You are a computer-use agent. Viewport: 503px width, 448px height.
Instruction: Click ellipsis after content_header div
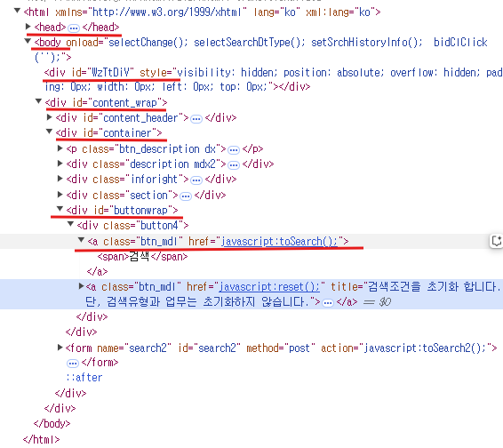pos(196,119)
